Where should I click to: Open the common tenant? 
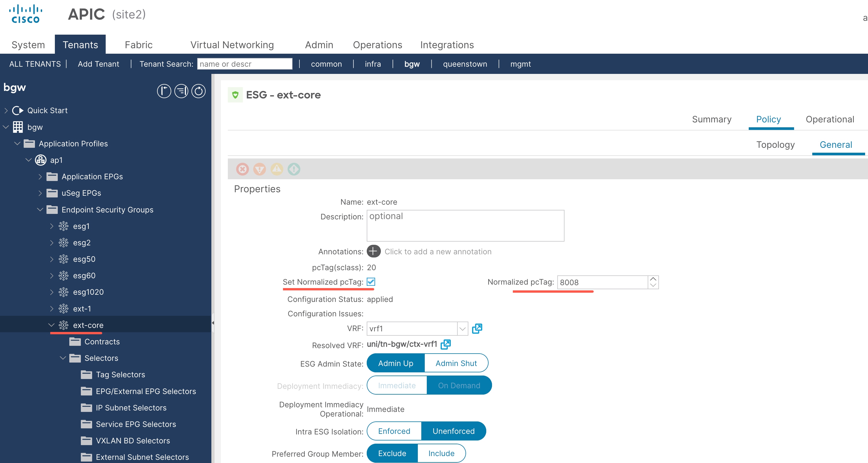coord(326,64)
